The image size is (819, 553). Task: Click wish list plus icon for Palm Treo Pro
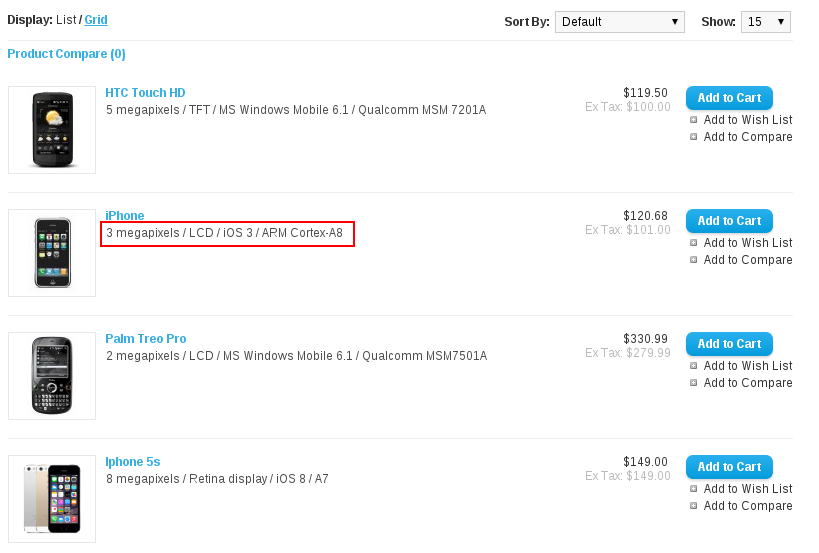[x=693, y=366]
